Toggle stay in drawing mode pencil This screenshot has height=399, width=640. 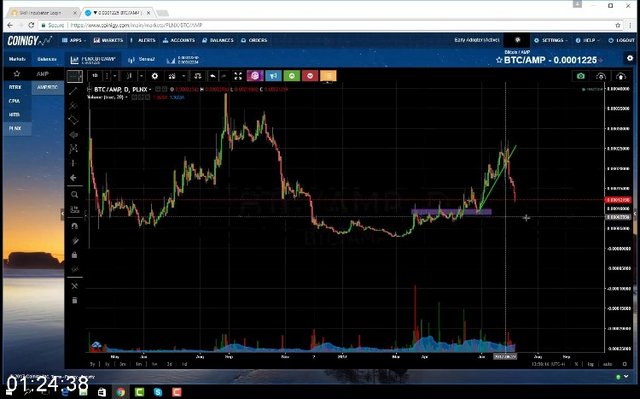[x=74, y=241]
